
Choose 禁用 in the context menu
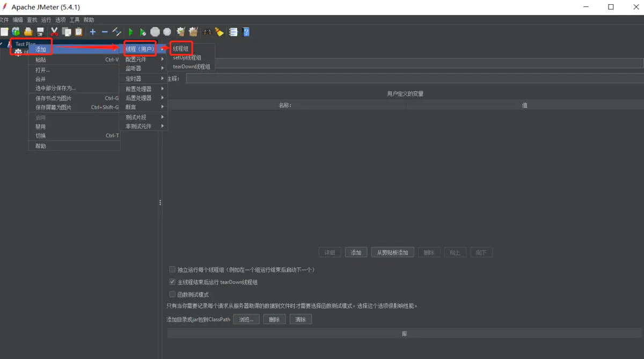pyautogui.click(x=75, y=127)
